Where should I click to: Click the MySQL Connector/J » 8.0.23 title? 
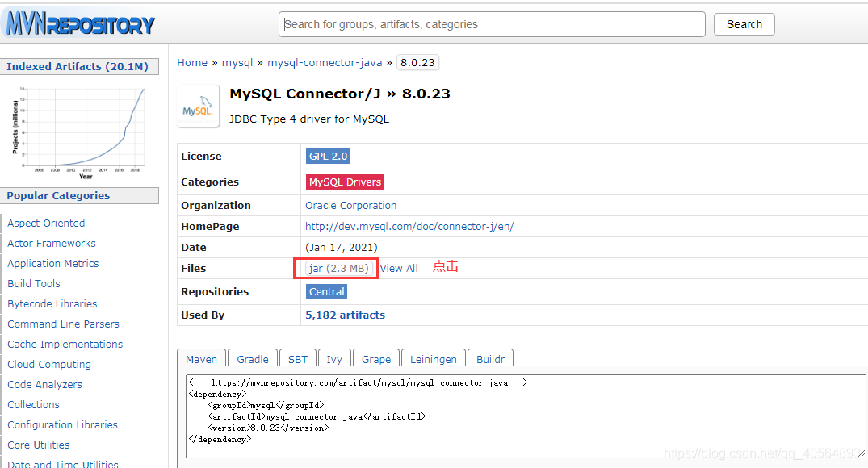[340, 94]
